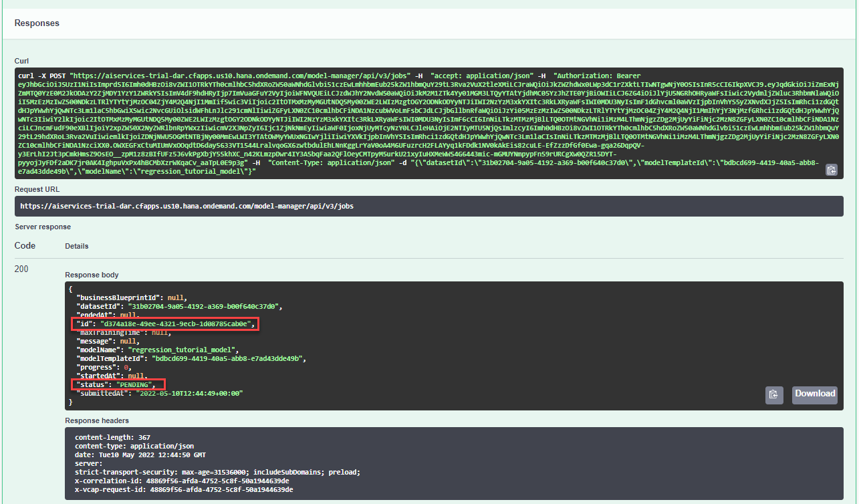
Task: Click the progress 0 line
Action: [104, 367]
